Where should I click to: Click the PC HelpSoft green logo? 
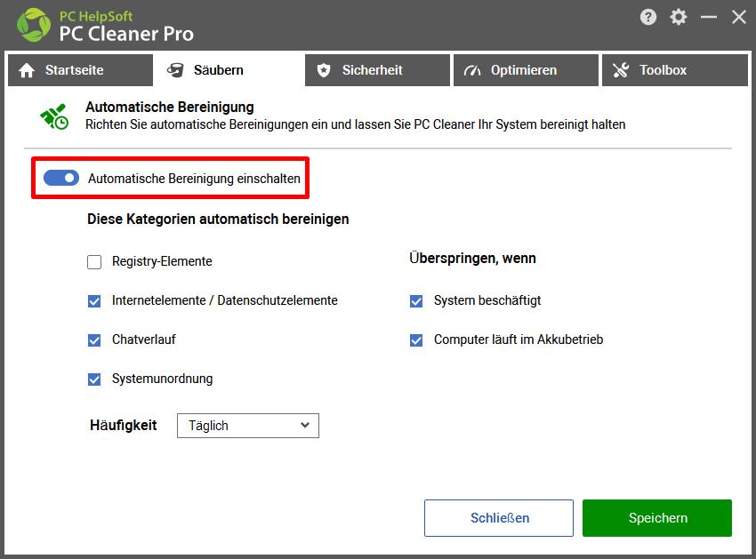(x=33, y=25)
